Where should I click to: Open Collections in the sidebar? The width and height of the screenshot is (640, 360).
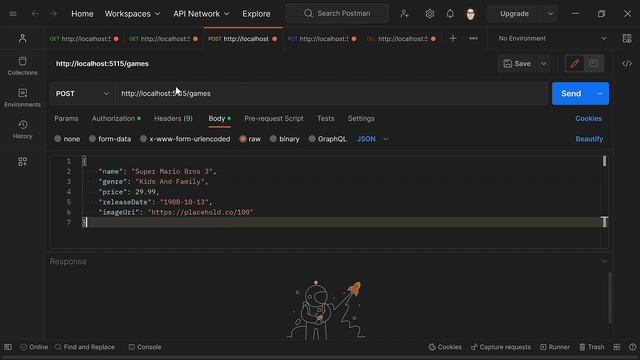22,66
